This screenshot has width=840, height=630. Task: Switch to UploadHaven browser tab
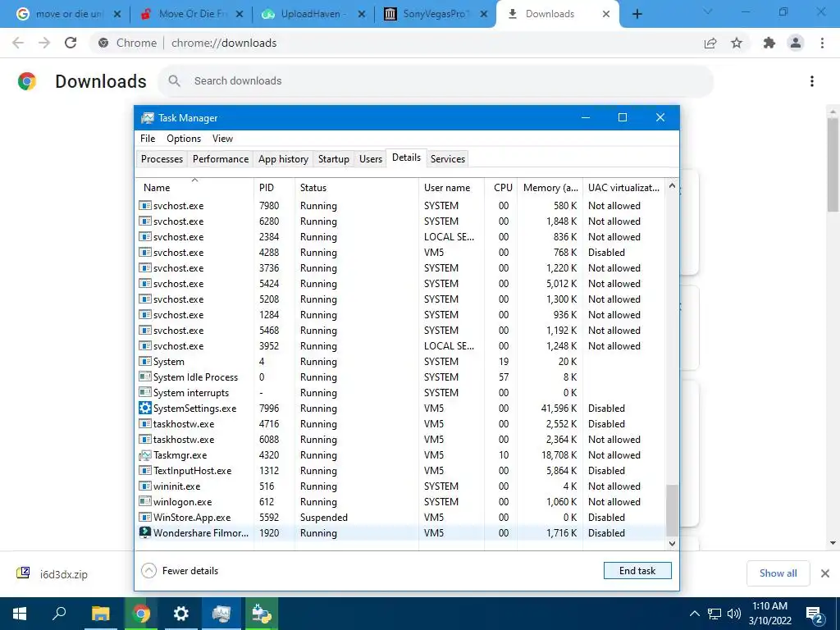[313, 14]
